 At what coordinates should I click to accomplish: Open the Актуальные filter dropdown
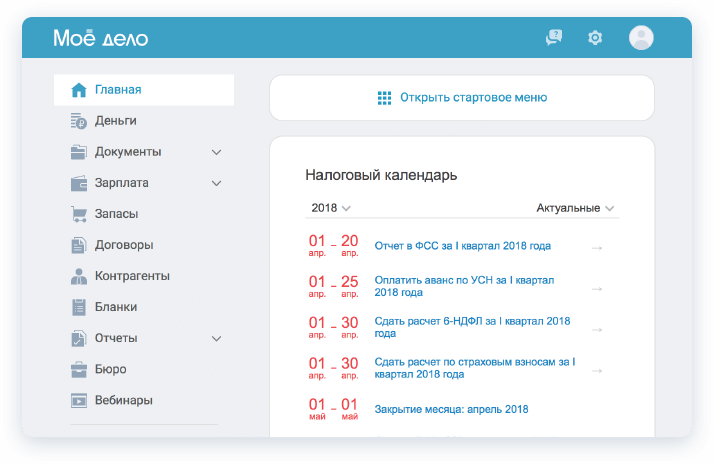pyautogui.click(x=575, y=208)
